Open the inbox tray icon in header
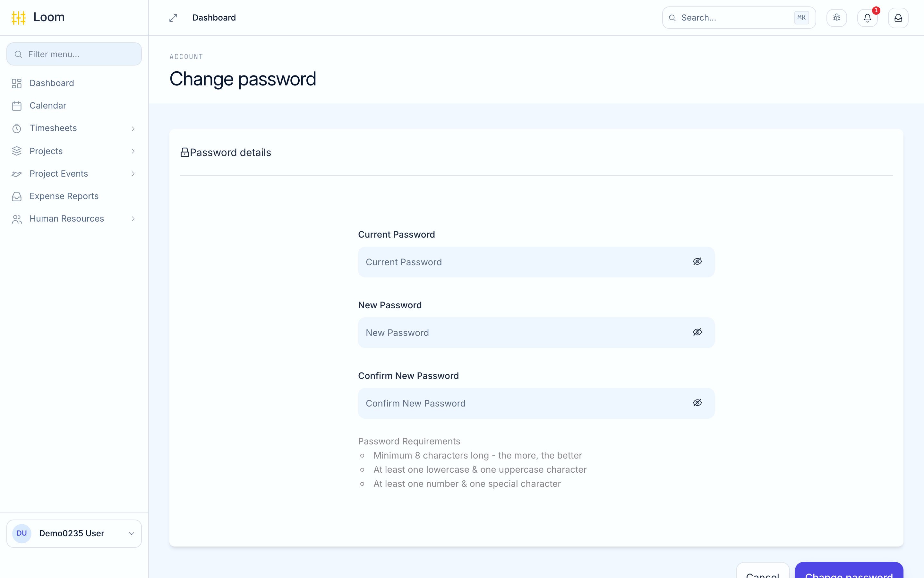Screen dimensions: 924x578 (898, 18)
